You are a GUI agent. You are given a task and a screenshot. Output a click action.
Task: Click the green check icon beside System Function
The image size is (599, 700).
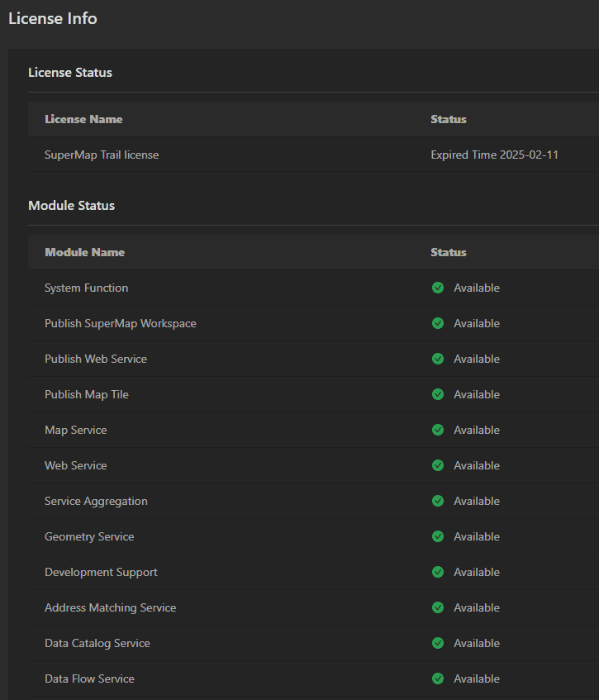tap(438, 288)
